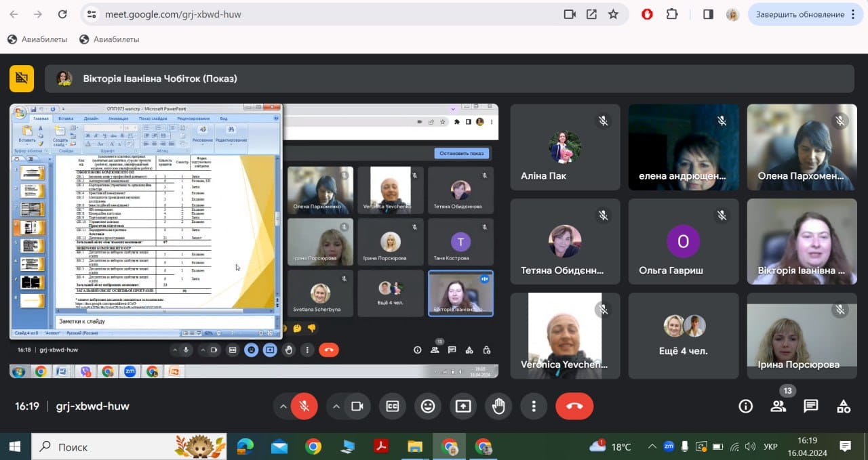The image size is (868, 460).
Task: Open the Дизайн tab in shared PowerPoint
Action: click(91, 118)
